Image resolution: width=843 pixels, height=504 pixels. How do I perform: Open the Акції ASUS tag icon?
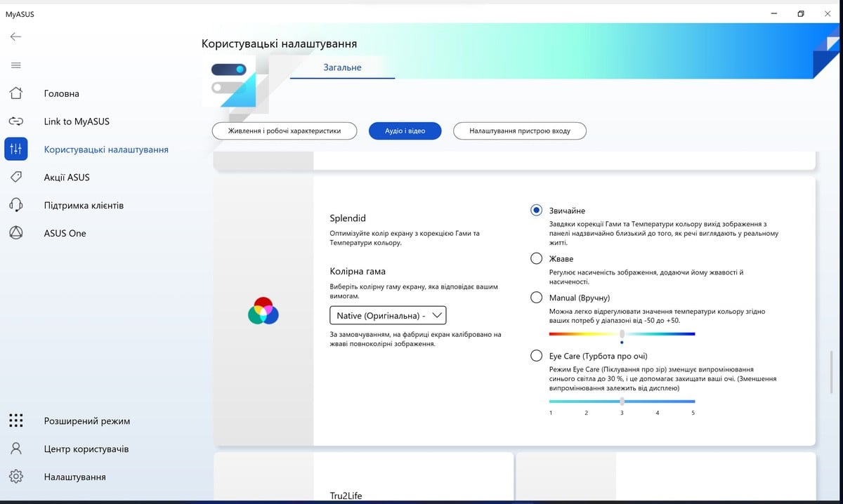coord(15,177)
